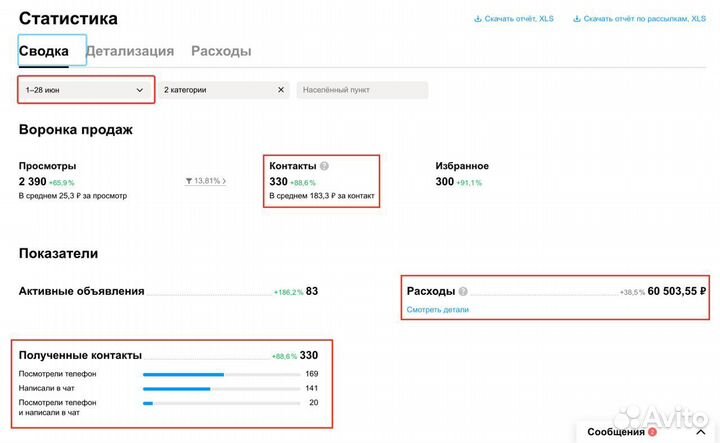This screenshot has width=720, height=443.
Task: Click the +91,1% change beside Избранное
Action: point(469,183)
